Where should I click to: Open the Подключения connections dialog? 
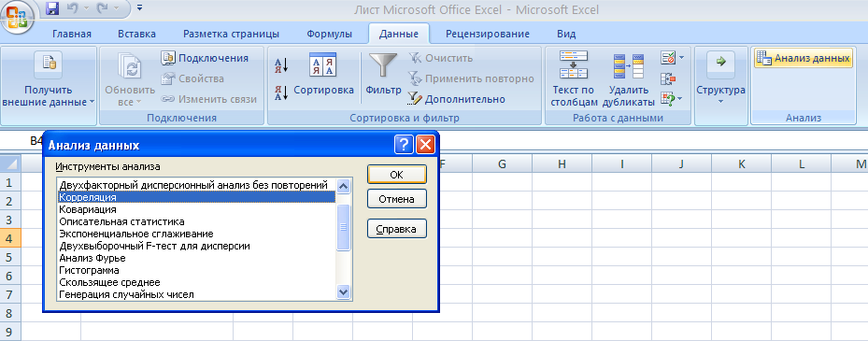click(x=205, y=58)
